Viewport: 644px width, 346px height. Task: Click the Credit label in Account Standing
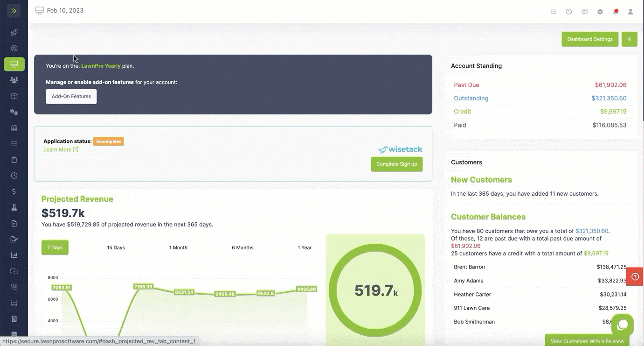tap(463, 112)
